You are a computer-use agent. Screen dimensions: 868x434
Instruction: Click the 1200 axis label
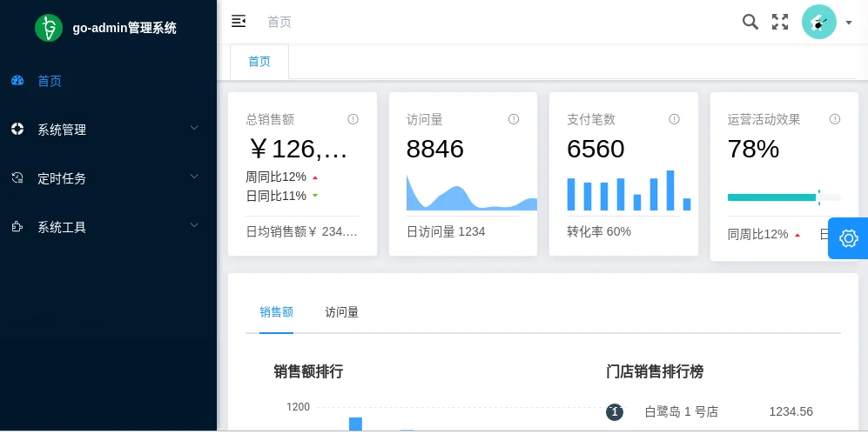pos(298,407)
